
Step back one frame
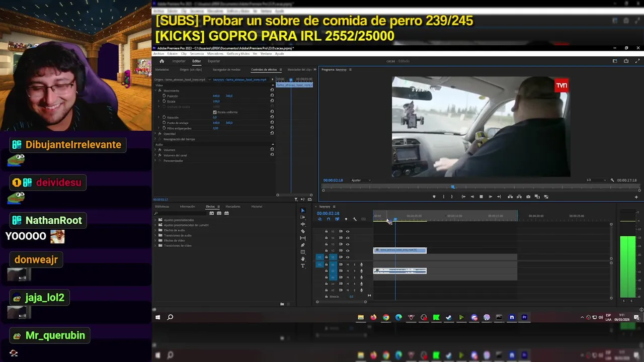472,197
